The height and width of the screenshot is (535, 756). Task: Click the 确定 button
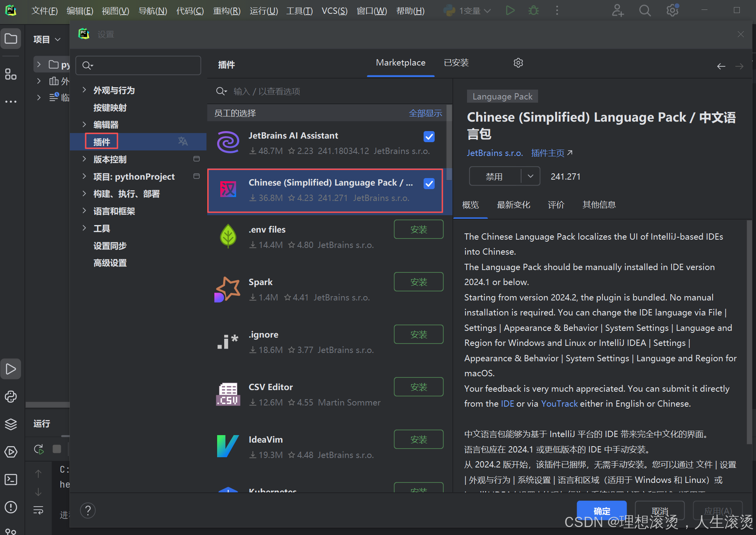[x=602, y=511]
